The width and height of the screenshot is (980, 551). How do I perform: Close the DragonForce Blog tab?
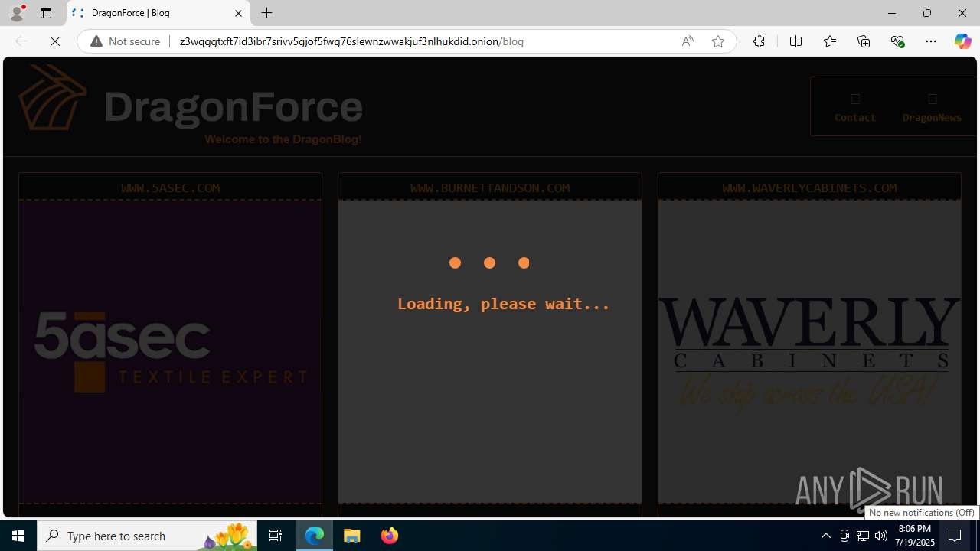pos(238,13)
